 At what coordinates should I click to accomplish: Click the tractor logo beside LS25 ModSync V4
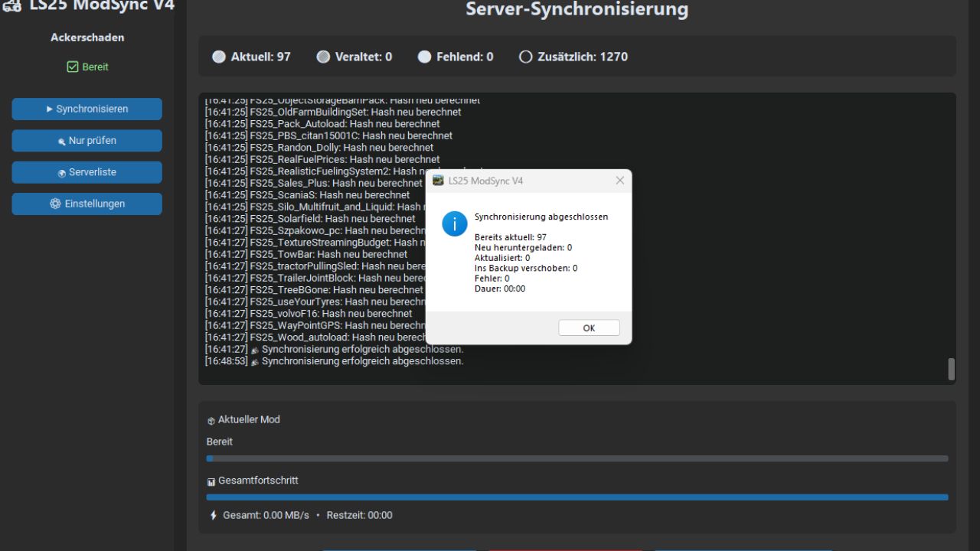click(11, 6)
